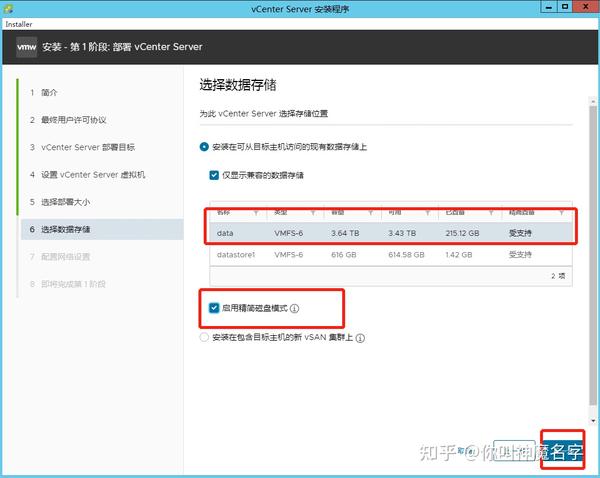Select the radio button for installing on an existing datastore
The width and height of the screenshot is (600, 478).
(204, 147)
